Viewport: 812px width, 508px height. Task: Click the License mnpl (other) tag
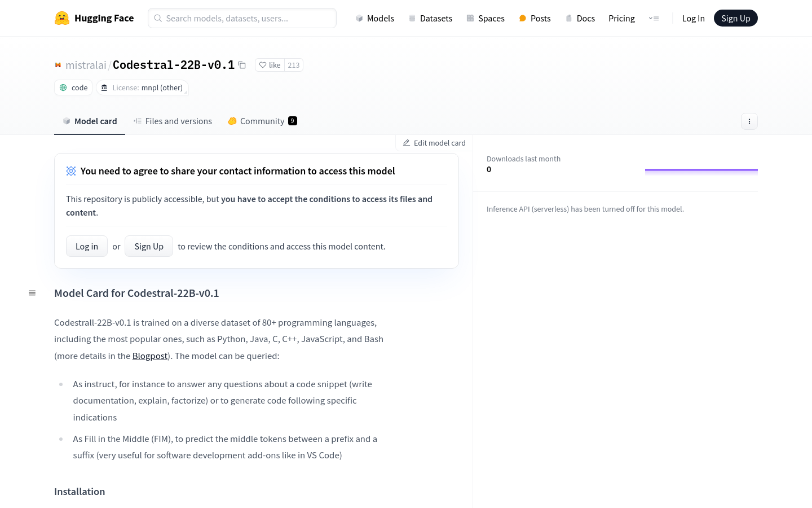coord(142,87)
